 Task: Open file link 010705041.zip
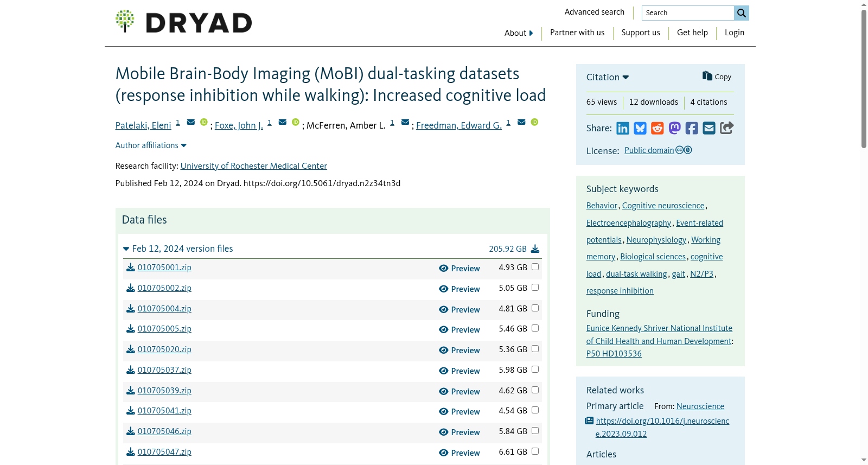(164, 411)
